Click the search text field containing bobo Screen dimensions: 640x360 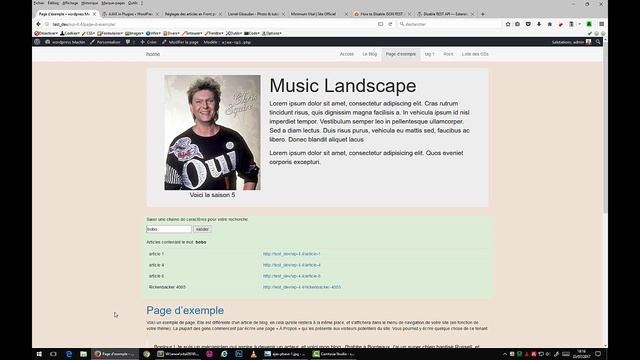[x=169, y=229]
